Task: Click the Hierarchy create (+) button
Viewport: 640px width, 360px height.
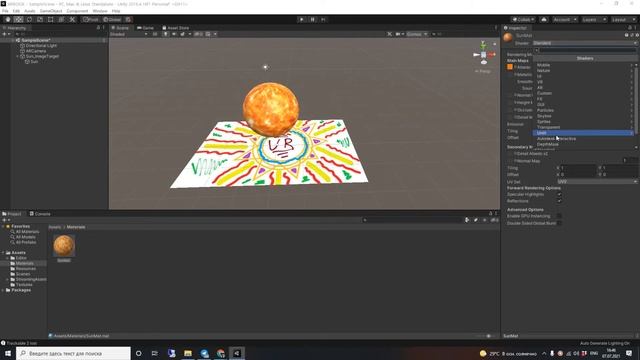Action: [x=5, y=34]
